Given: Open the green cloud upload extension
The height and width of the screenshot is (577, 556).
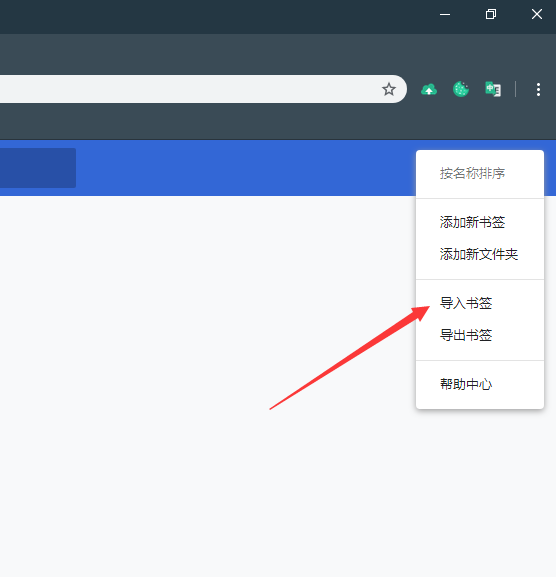Looking at the screenshot, I should (429, 89).
